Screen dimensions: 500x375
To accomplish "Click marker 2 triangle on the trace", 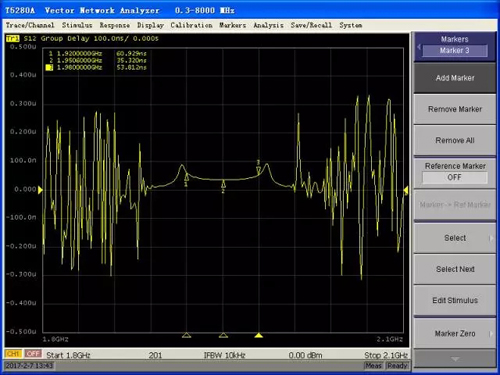I will click(x=223, y=184).
